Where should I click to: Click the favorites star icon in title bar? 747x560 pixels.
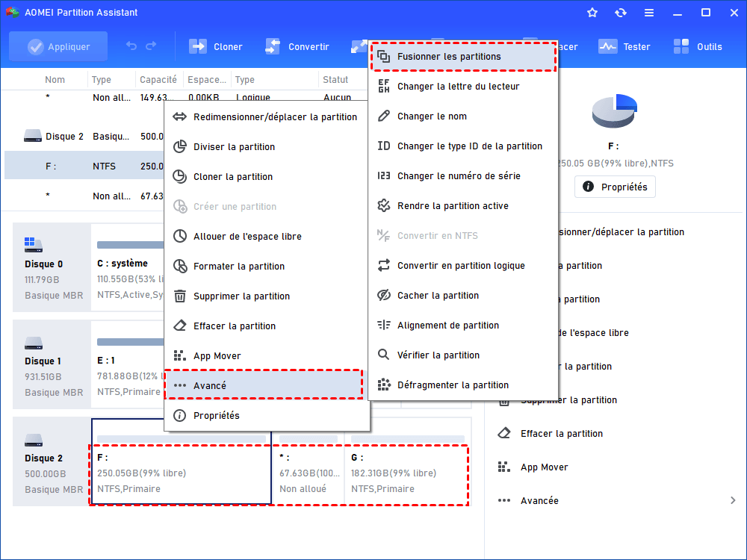[x=592, y=13]
